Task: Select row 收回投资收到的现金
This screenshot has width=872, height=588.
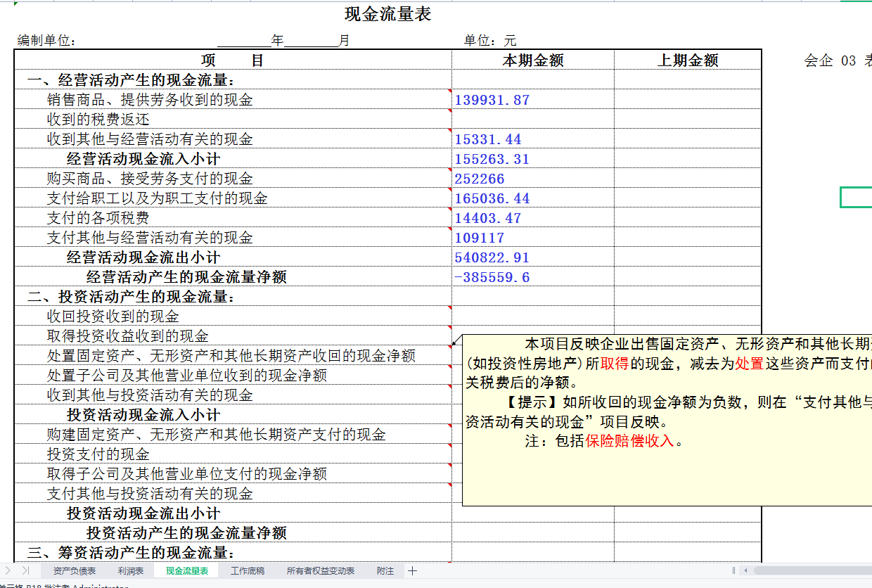Action: tap(113, 317)
